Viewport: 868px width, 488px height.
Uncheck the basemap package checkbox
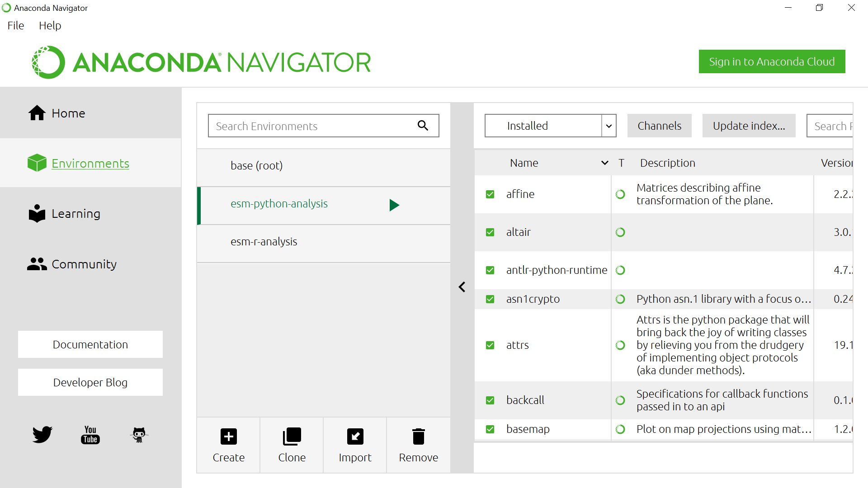pyautogui.click(x=490, y=429)
